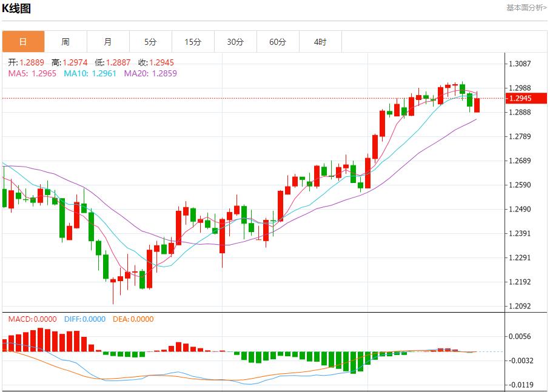Click the 低: 1.2887 low value
The width and height of the screenshot is (550, 392).
point(113,62)
